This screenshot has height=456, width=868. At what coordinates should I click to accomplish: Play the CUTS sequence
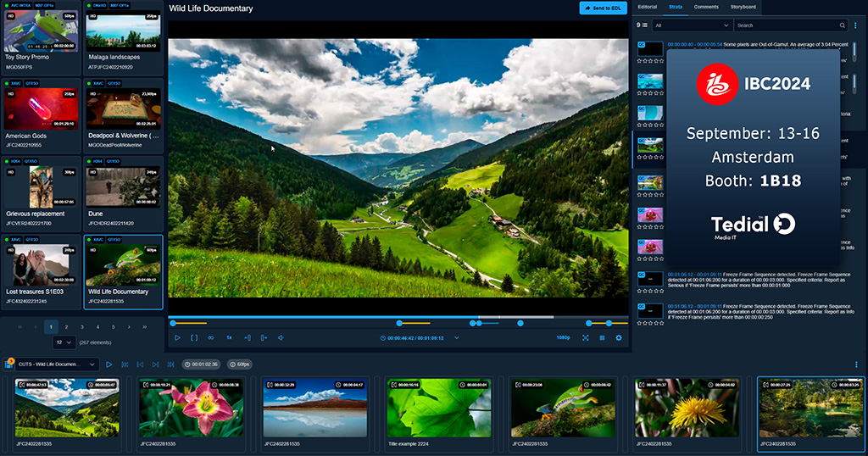pyautogui.click(x=109, y=364)
